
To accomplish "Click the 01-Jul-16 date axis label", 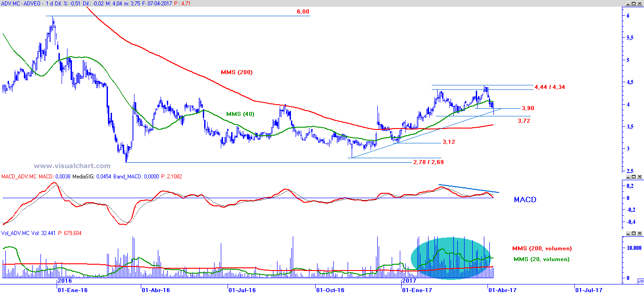I will pyautogui.click(x=243, y=290).
